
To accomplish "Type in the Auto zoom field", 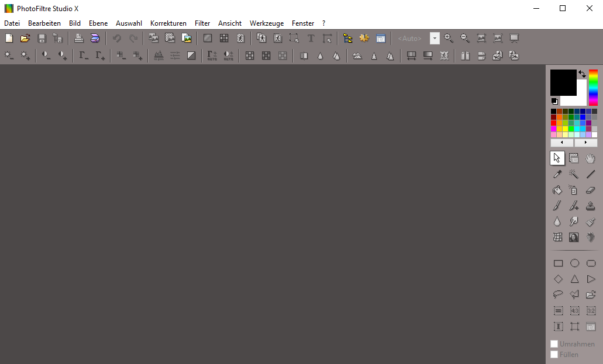I will click(413, 38).
